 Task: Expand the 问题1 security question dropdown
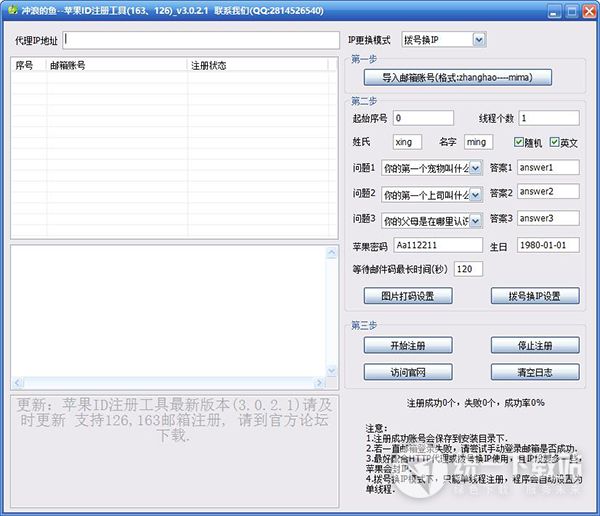point(475,168)
